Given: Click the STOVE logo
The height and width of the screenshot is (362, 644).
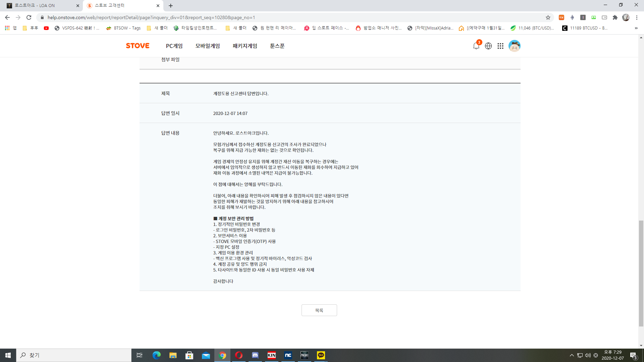Looking at the screenshot, I should [138, 46].
